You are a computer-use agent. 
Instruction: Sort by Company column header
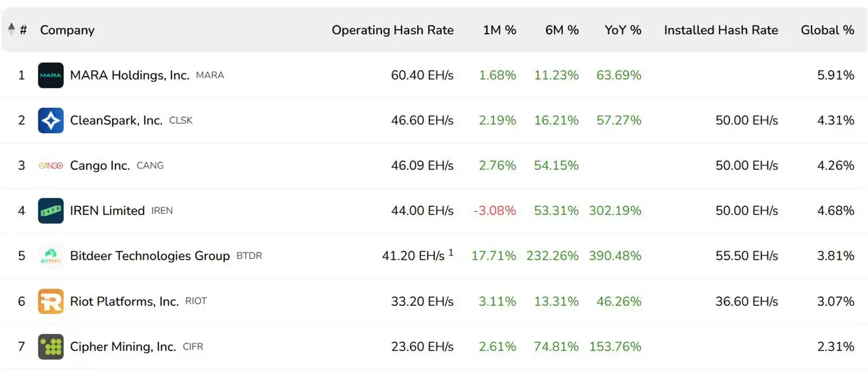(67, 30)
